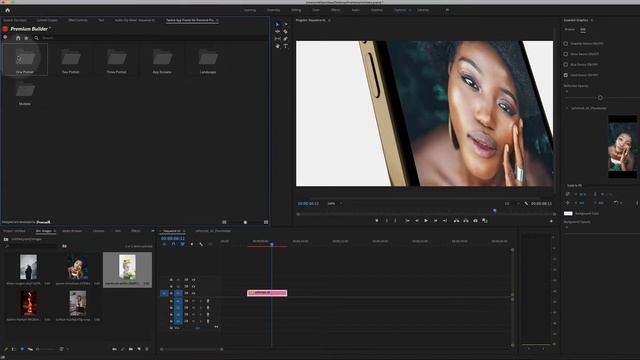Click the Premium Builder search magnifier icon
The height and width of the screenshot is (360, 640).
click(36, 38)
